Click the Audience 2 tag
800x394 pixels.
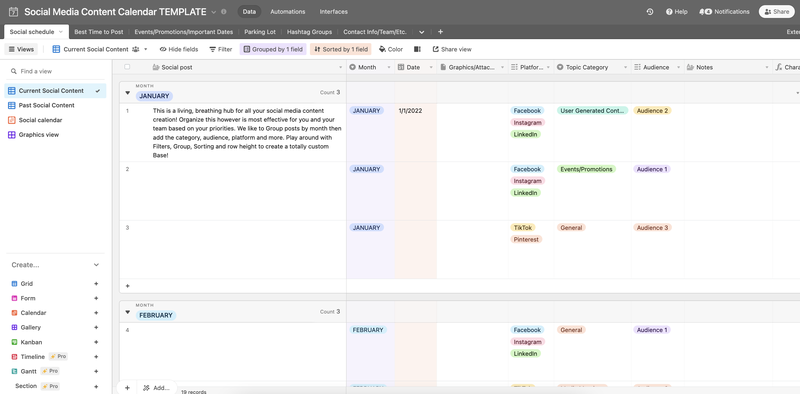click(x=652, y=111)
